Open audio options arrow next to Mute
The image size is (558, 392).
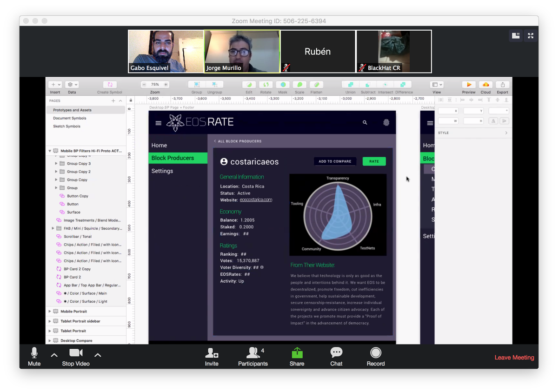click(x=54, y=355)
